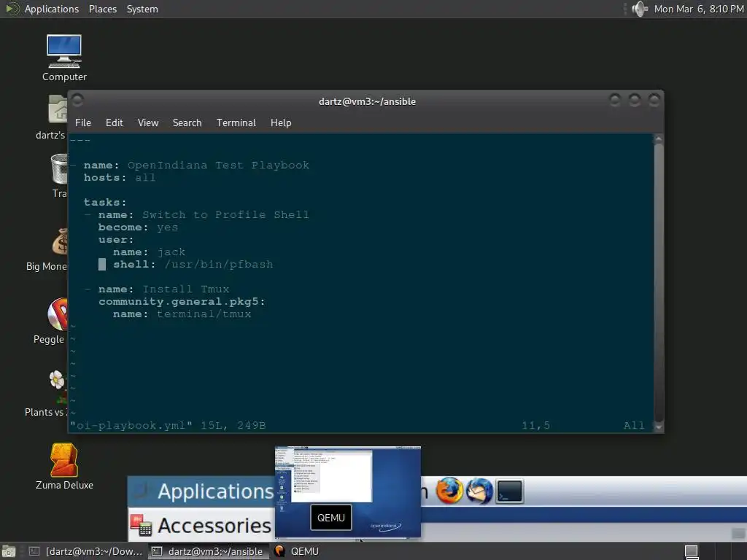Click scrollbar down arrow in terminal
This screenshot has width=747, height=560.
(659, 427)
